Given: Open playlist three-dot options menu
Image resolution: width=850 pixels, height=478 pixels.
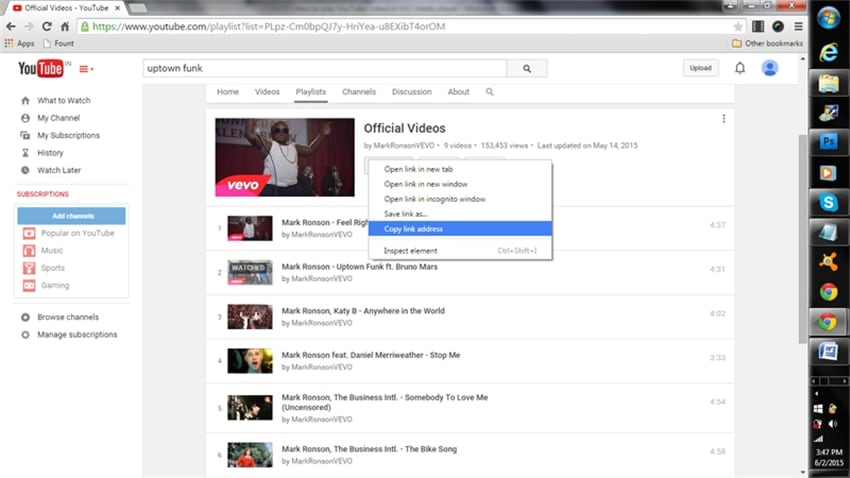Looking at the screenshot, I should click(724, 119).
